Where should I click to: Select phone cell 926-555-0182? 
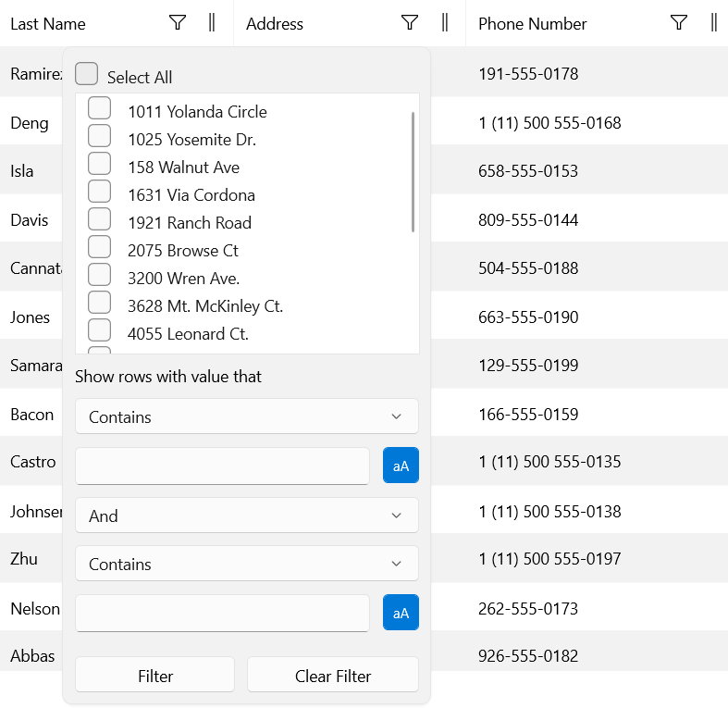(x=528, y=656)
